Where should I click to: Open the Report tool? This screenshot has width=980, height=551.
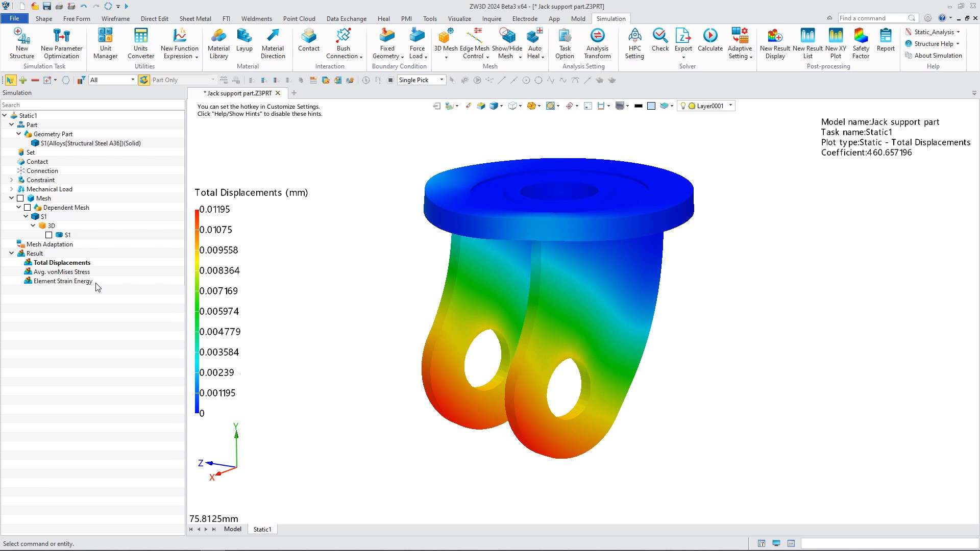tap(886, 43)
